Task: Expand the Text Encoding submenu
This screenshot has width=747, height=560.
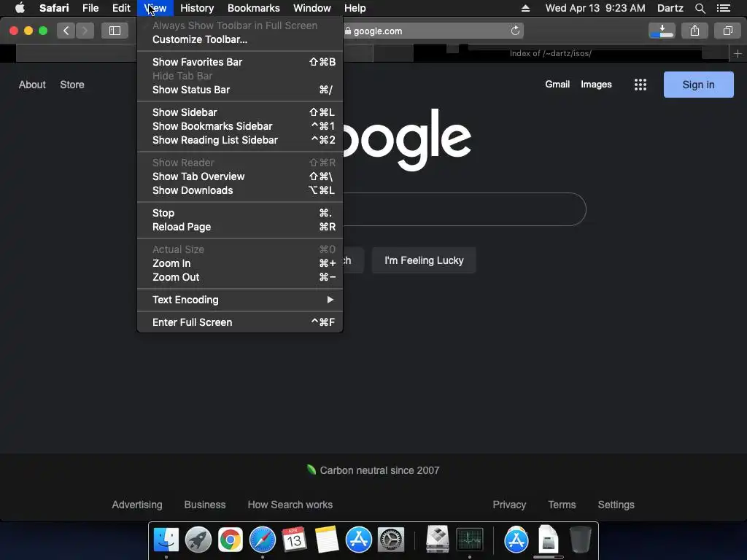Action: pos(239,300)
